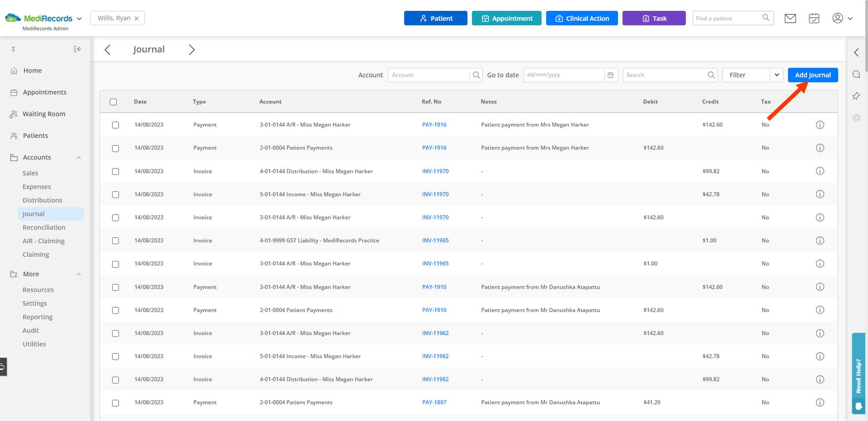Click the pin icon on right panel

[857, 96]
